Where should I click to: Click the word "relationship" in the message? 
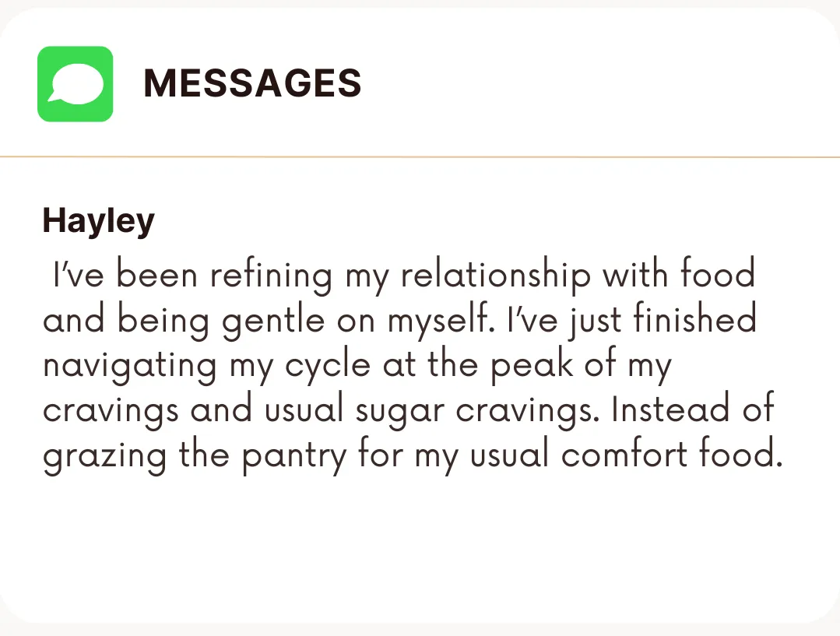pyautogui.click(x=496, y=276)
